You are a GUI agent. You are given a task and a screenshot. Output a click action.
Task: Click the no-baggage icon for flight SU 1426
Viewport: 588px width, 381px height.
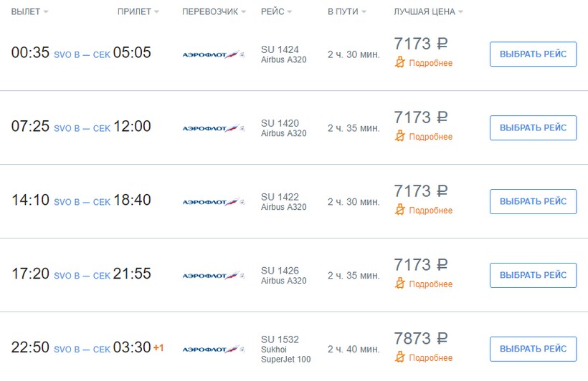pos(400,284)
